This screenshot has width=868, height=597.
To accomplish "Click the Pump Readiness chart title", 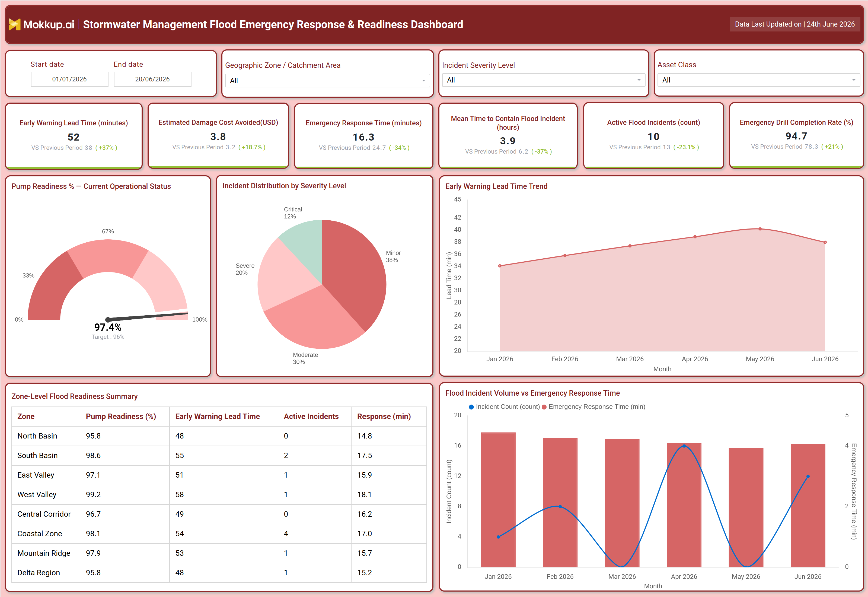I will [91, 186].
